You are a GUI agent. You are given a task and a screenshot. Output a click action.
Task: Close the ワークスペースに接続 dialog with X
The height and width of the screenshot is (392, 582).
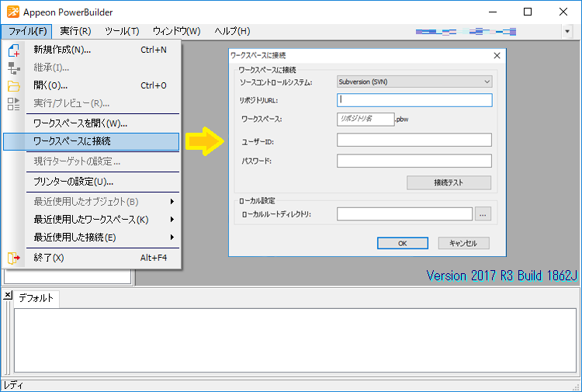tap(497, 55)
